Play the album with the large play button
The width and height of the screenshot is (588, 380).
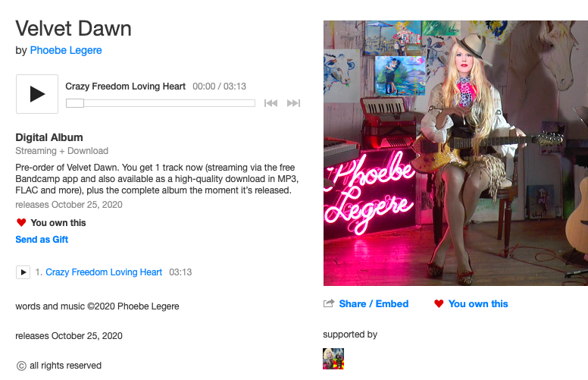[37, 94]
